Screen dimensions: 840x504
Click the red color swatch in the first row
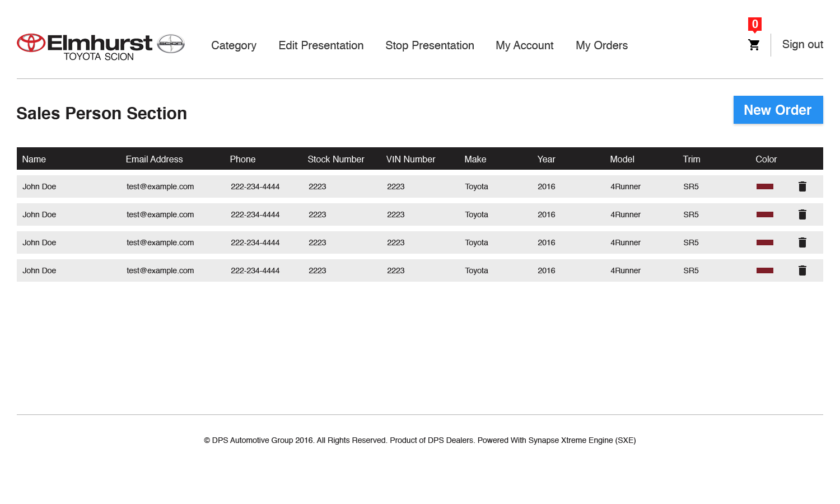click(764, 186)
